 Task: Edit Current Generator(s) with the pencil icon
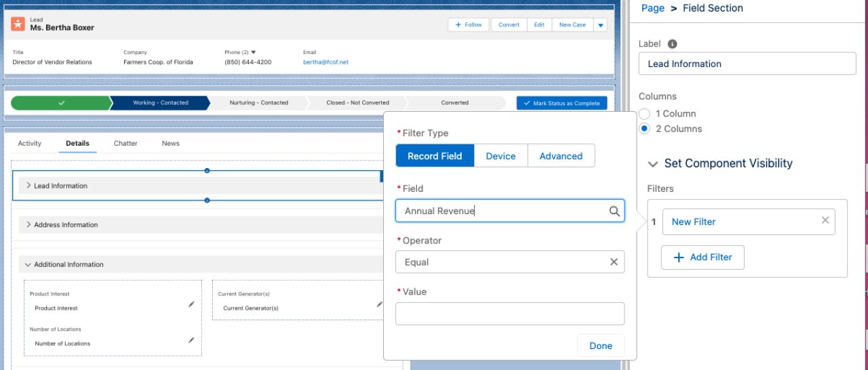380,305
